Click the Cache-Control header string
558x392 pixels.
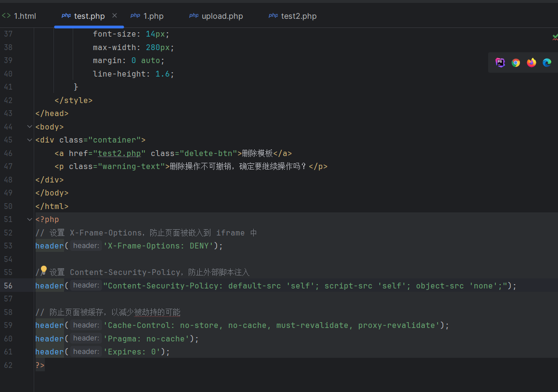point(272,326)
